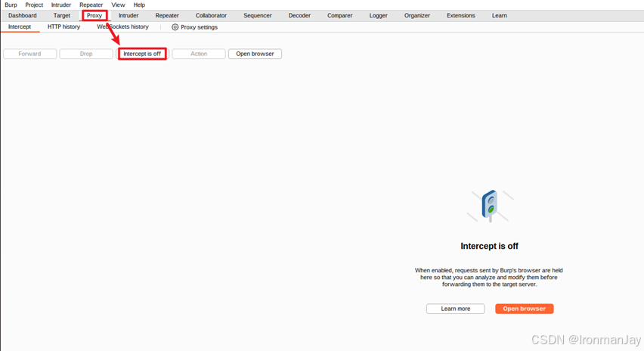Show the WebSockets history sub-tab
The width and height of the screenshot is (644, 351).
click(x=122, y=26)
